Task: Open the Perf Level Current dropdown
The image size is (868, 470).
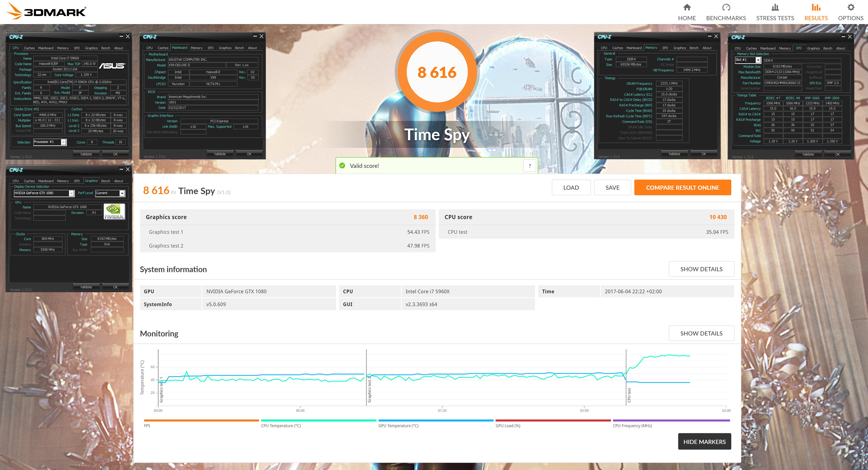Action: [110, 193]
